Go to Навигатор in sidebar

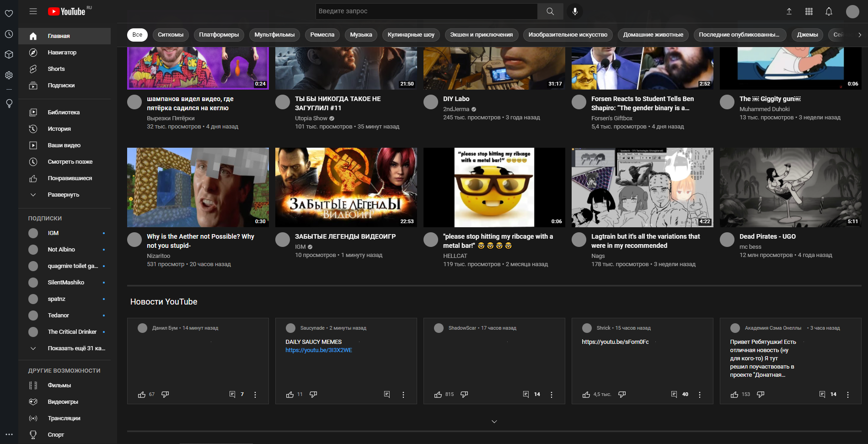click(x=64, y=53)
